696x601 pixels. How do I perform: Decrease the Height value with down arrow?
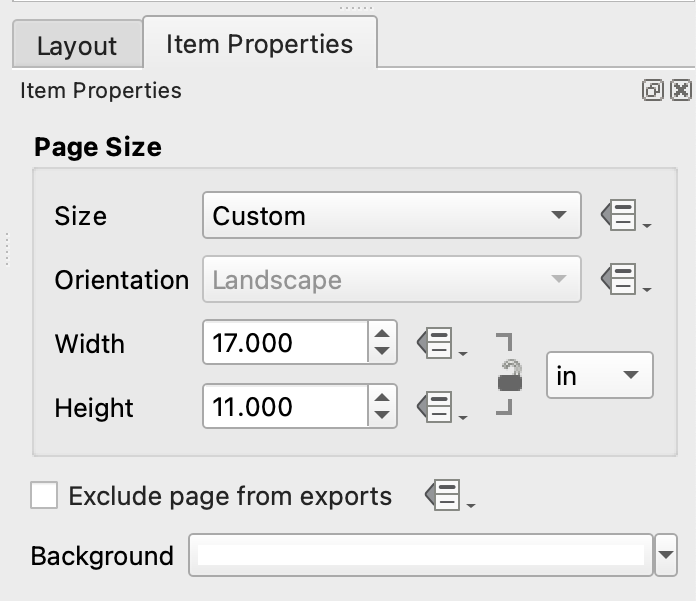[x=382, y=417]
